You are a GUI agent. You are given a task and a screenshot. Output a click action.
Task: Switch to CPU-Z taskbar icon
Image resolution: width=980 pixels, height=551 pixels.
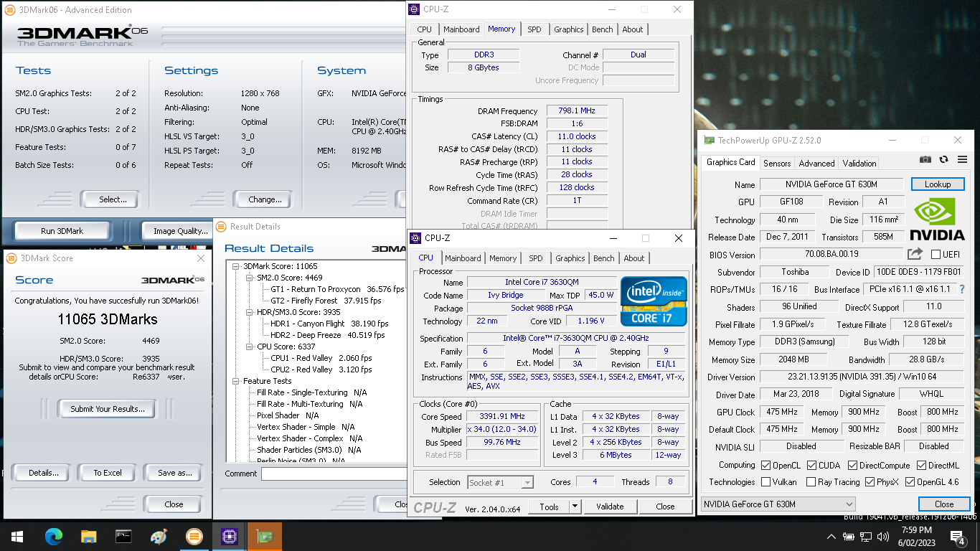(x=229, y=537)
